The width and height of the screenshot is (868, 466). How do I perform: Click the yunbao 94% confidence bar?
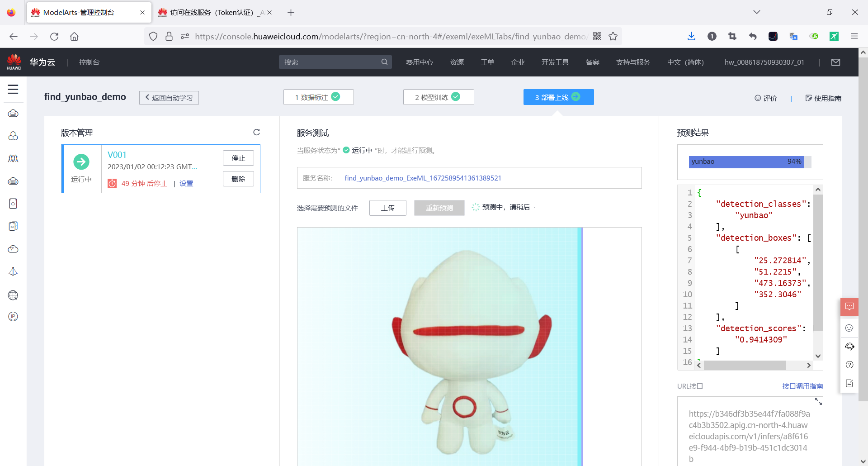(746, 162)
